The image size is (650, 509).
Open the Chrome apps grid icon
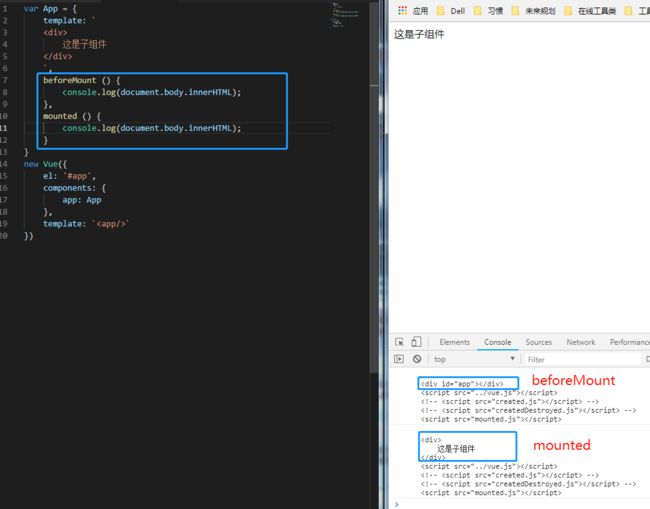coord(402,11)
